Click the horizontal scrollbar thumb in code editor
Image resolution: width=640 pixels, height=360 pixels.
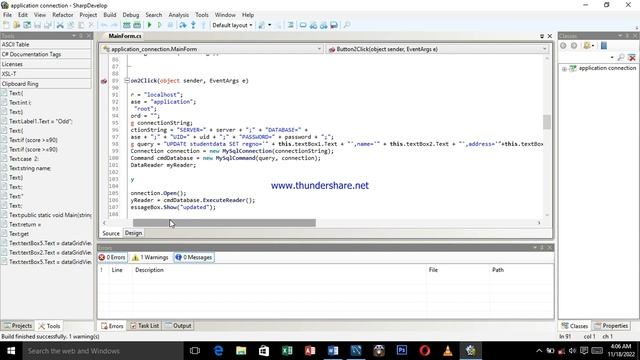pos(224,223)
